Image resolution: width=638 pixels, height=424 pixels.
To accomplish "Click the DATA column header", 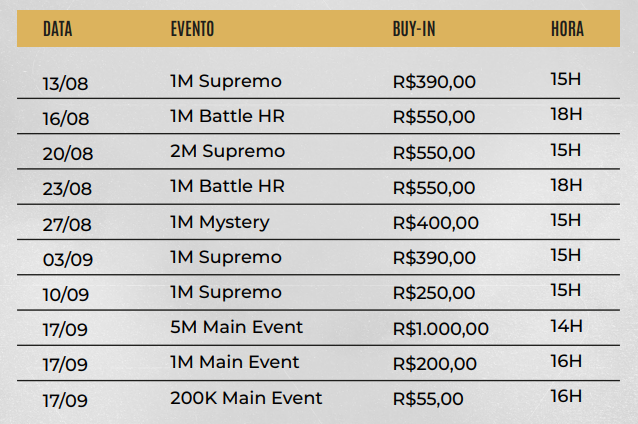I will coord(58,30).
